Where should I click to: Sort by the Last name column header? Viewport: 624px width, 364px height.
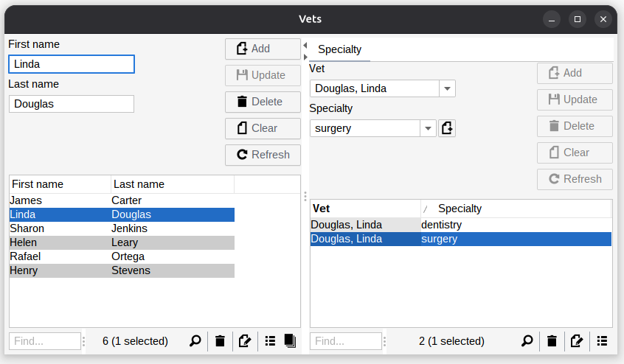172,184
